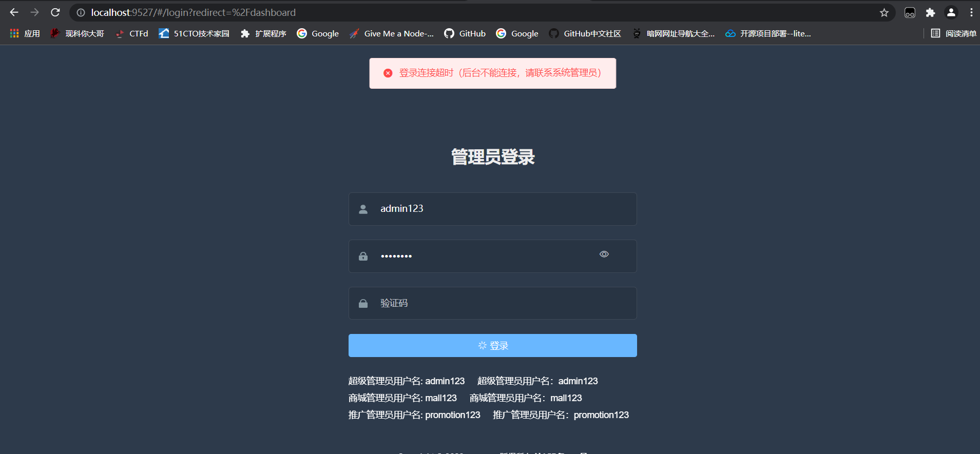The image size is (980, 454).
Task: Click the 验证码 captcha input field
Action: pyautogui.click(x=493, y=303)
